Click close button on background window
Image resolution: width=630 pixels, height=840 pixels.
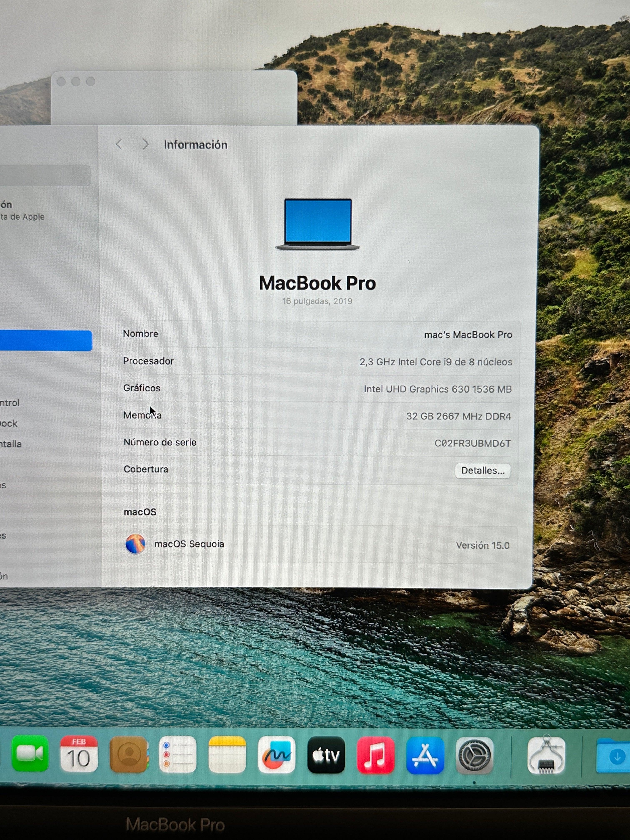[61, 82]
